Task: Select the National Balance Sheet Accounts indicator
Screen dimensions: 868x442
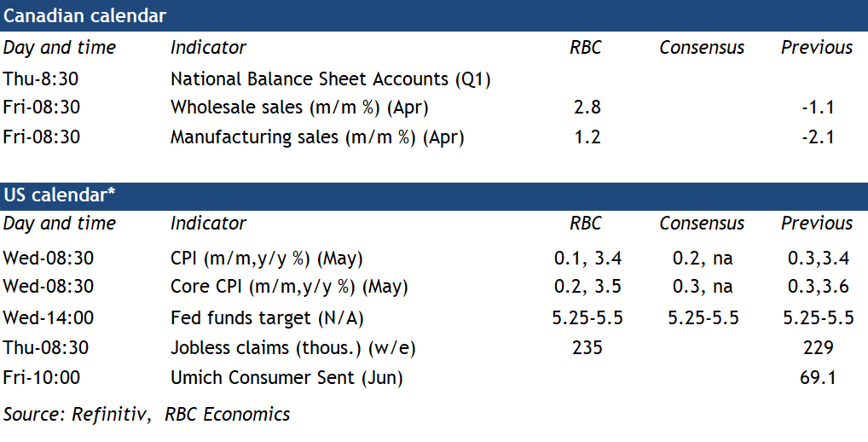Action: point(330,79)
